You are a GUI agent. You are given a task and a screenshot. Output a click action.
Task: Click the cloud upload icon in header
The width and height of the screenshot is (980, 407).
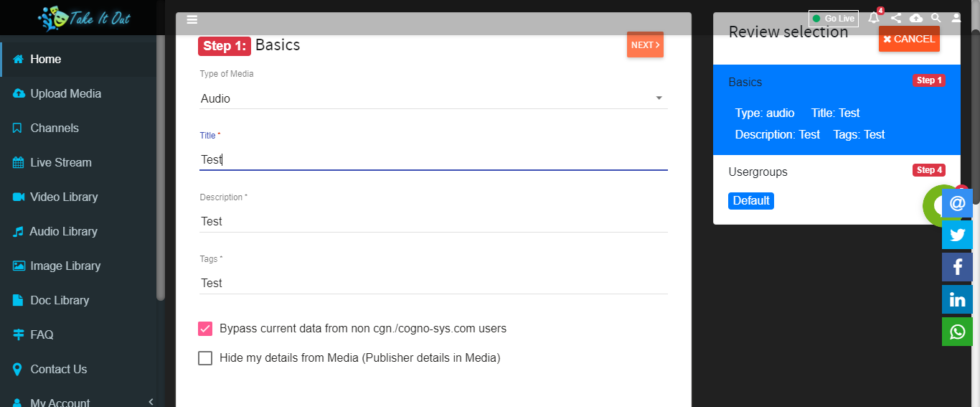[916, 18]
